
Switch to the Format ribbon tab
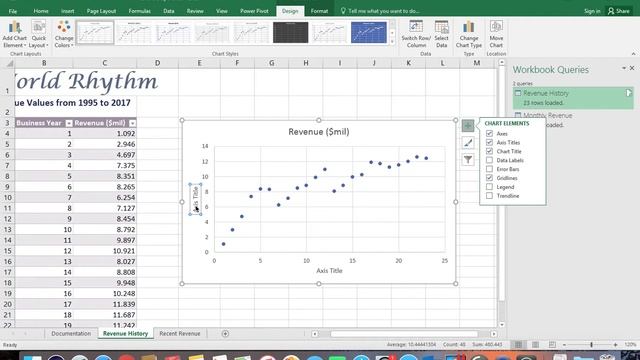click(319, 11)
